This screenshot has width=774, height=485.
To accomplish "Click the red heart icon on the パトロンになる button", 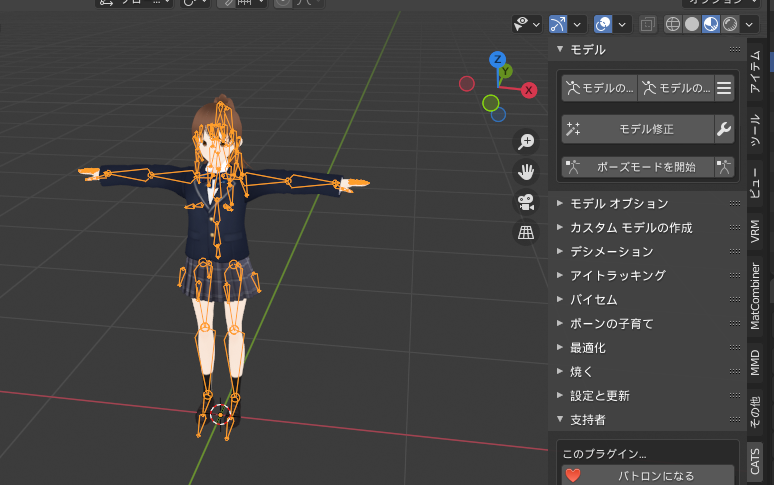I will click(x=573, y=476).
